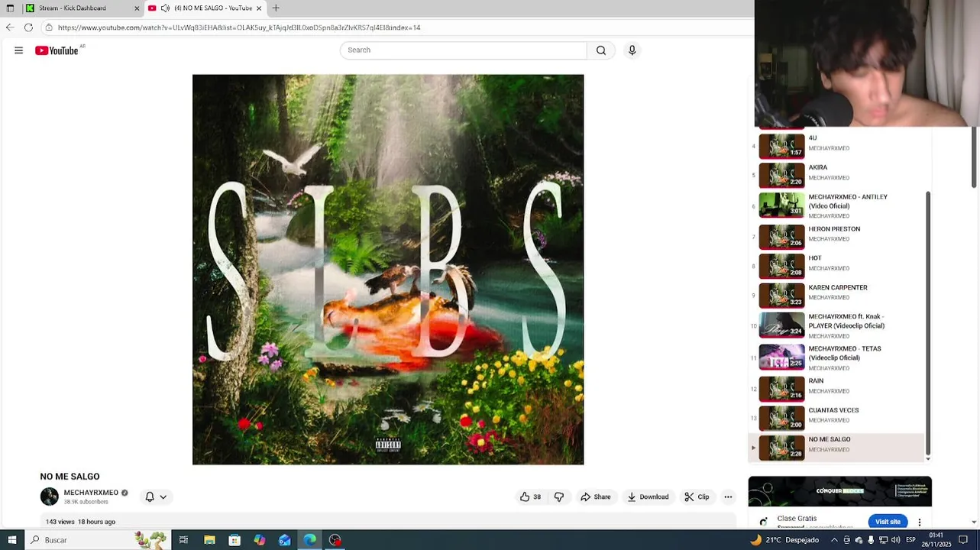
Task: Play ANTILEY (Video Oficial) playlist item
Action: (836, 205)
